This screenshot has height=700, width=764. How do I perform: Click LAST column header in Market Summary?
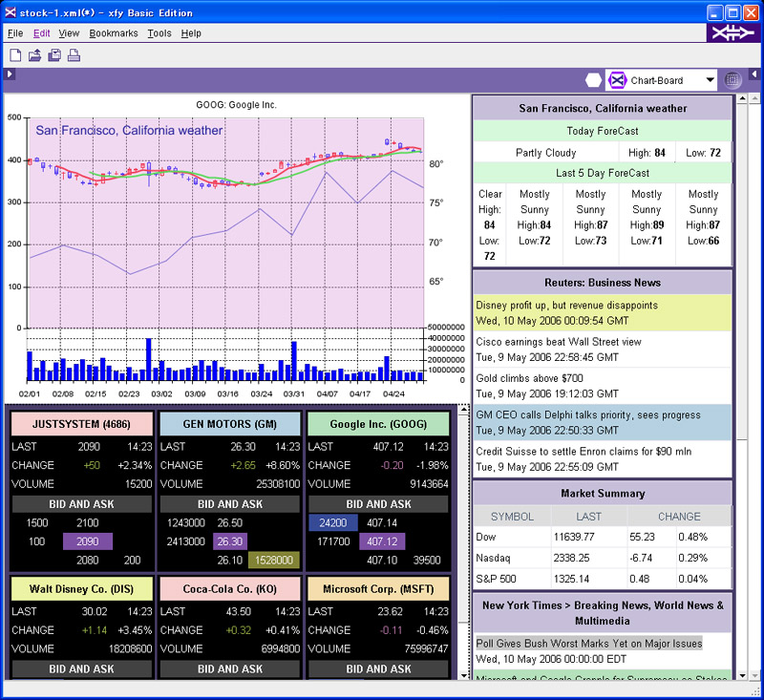[x=588, y=517]
